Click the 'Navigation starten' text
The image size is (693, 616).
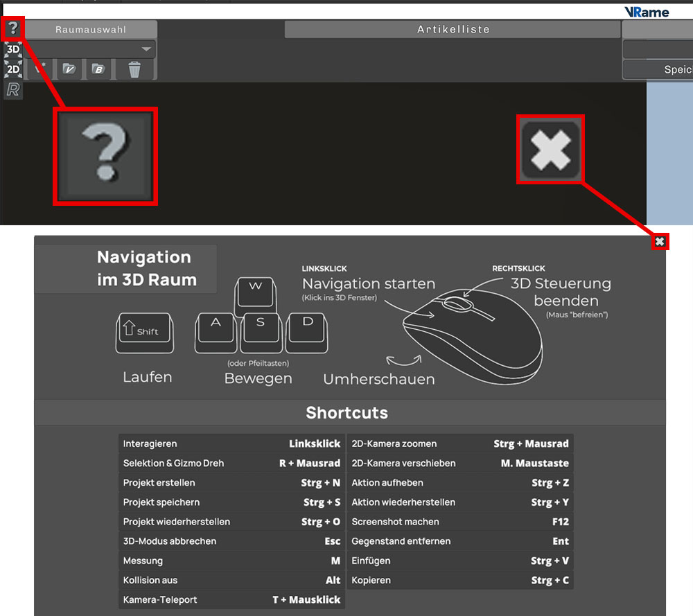click(x=369, y=283)
